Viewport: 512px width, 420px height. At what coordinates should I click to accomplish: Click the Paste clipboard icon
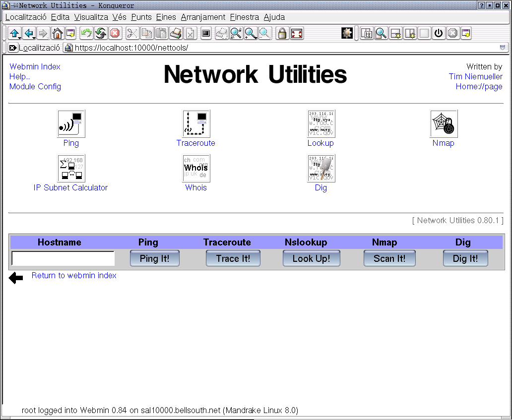pos(161,33)
